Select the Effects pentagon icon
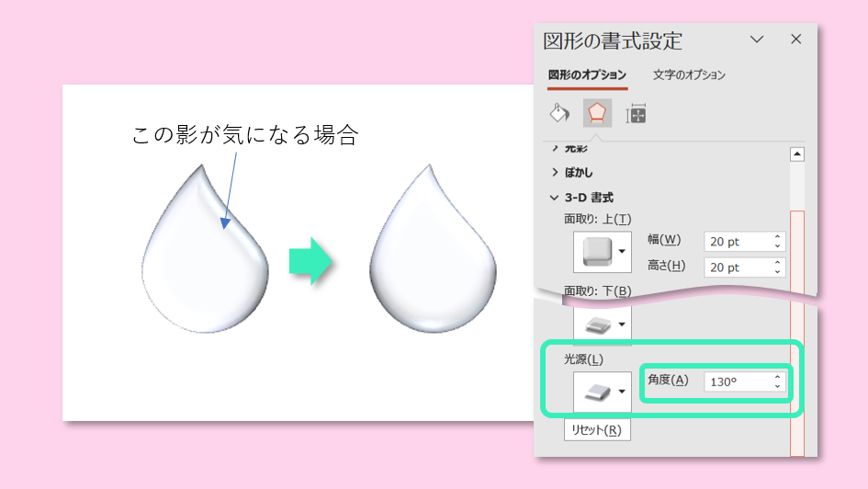Viewport: 868px width, 489px height. pos(597,113)
